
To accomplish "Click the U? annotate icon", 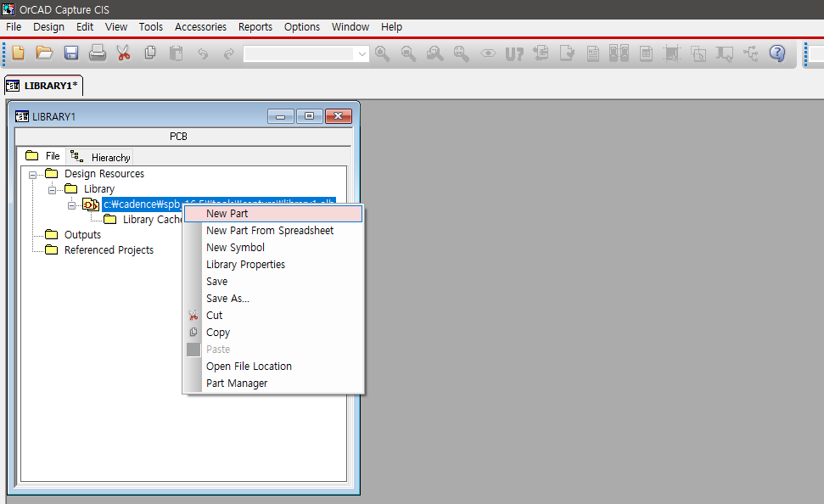I will (x=514, y=53).
